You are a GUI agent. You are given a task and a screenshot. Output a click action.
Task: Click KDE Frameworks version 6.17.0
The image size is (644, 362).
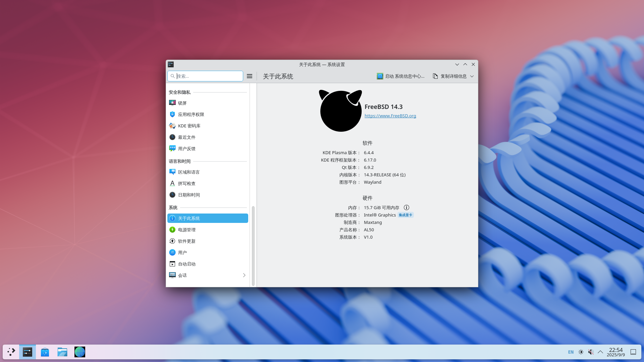(x=370, y=160)
